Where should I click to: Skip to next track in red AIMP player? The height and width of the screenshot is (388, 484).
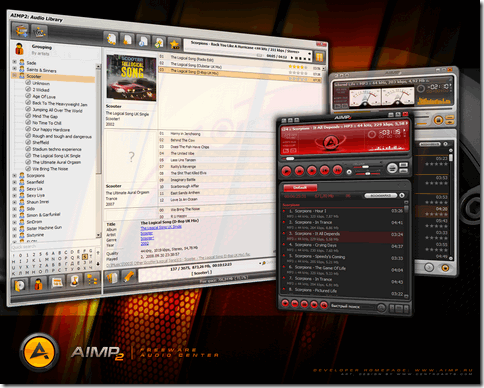[337, 170]
